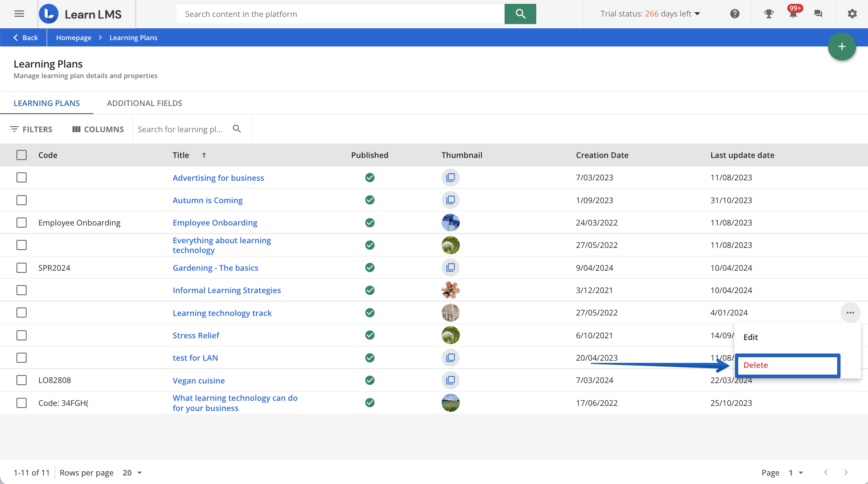Click the Last update date column header
The image size is (868, 484).
(742, 155)
